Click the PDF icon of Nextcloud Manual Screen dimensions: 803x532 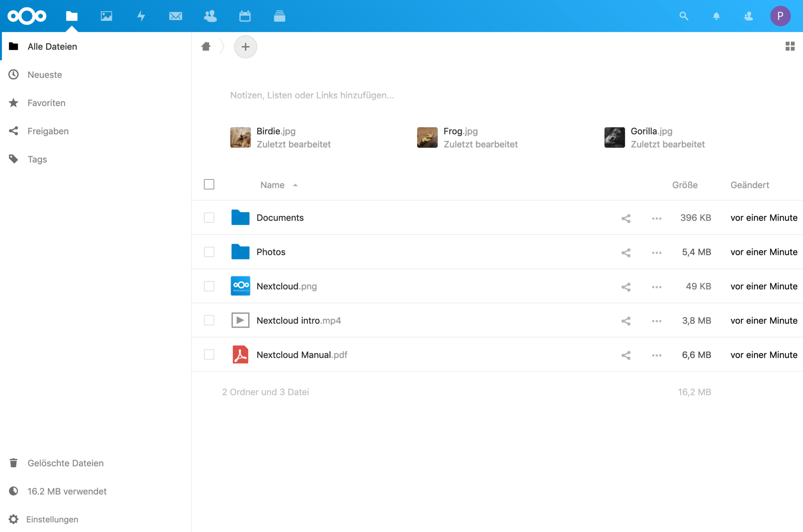240,354
